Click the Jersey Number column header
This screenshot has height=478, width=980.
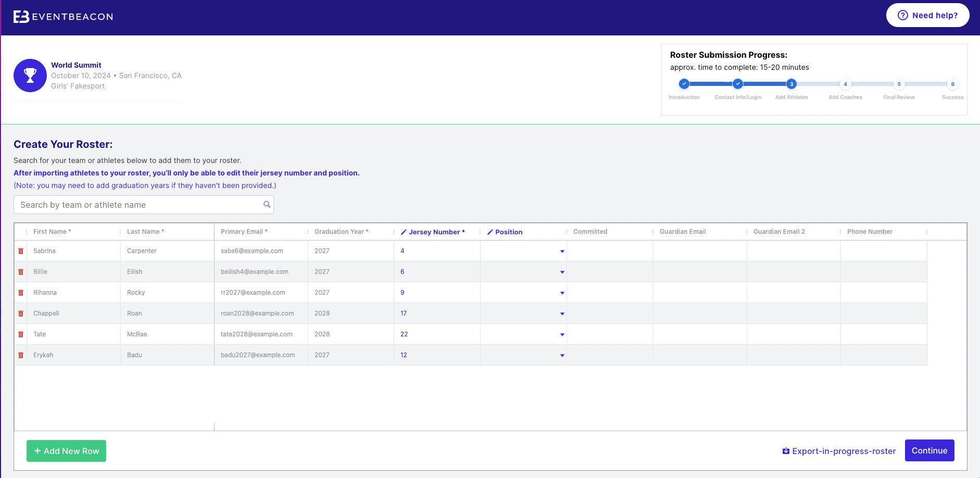pos(437,232)
